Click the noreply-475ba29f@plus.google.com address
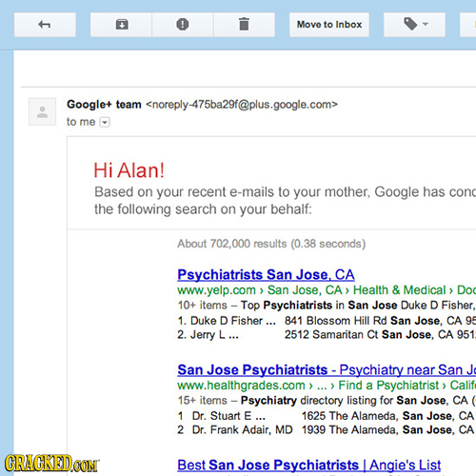Screen dimensions: 476x476 242,105
